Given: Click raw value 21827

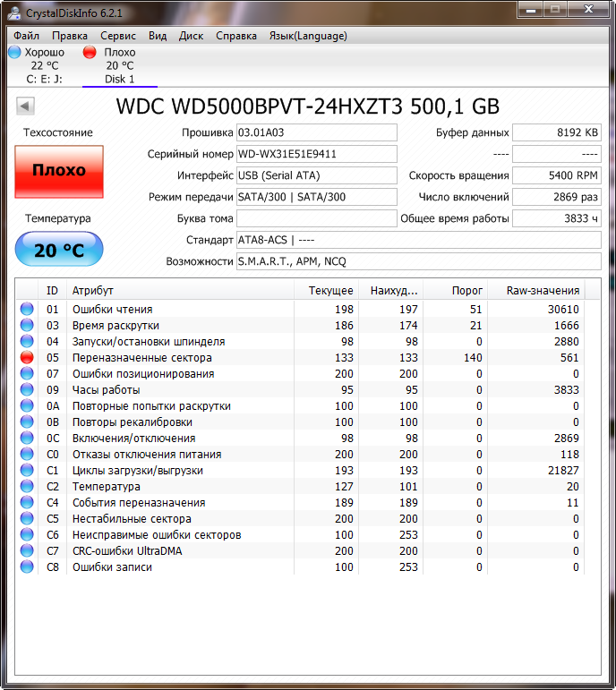Looking at the screenshot, I should (563, 471).
